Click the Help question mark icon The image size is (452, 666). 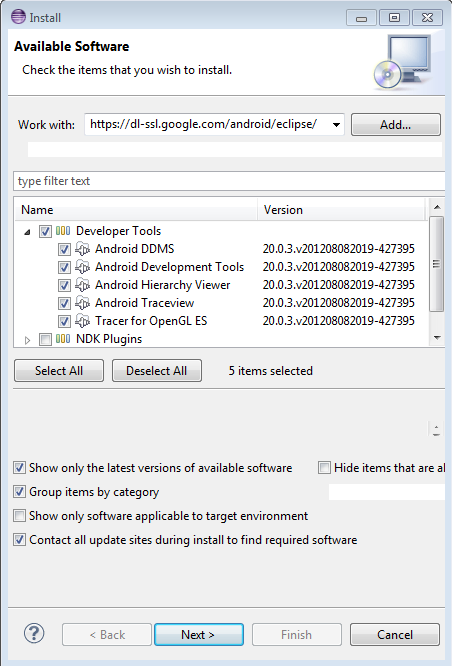(34, 634)
